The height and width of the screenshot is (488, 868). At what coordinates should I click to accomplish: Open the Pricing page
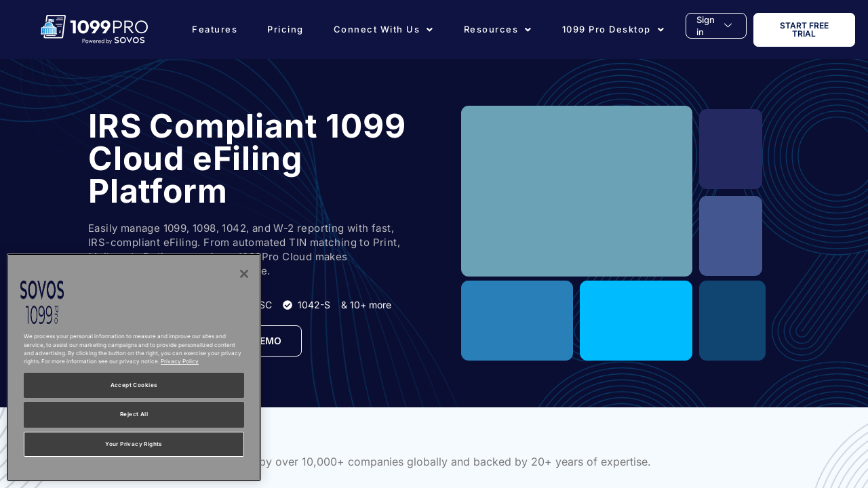click(x=285, y=29)
